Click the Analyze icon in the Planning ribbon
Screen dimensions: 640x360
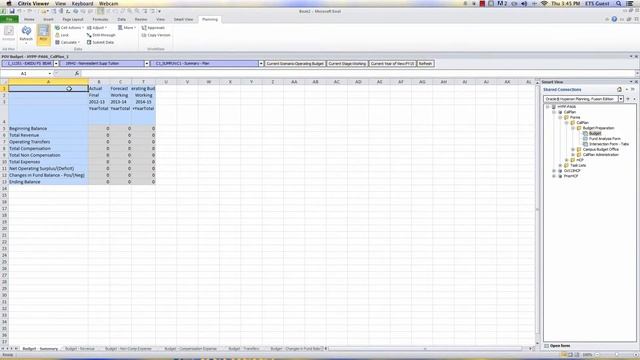[9, 32]
